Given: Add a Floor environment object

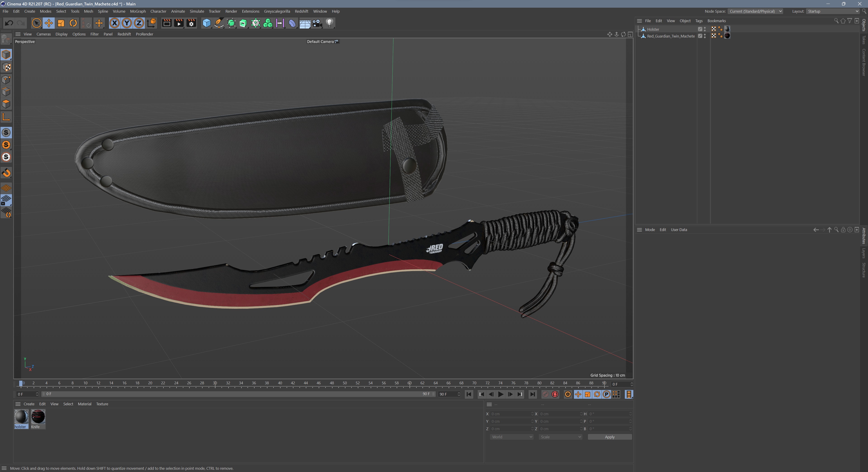Looking at the screenshot, I should pos(305,23).
